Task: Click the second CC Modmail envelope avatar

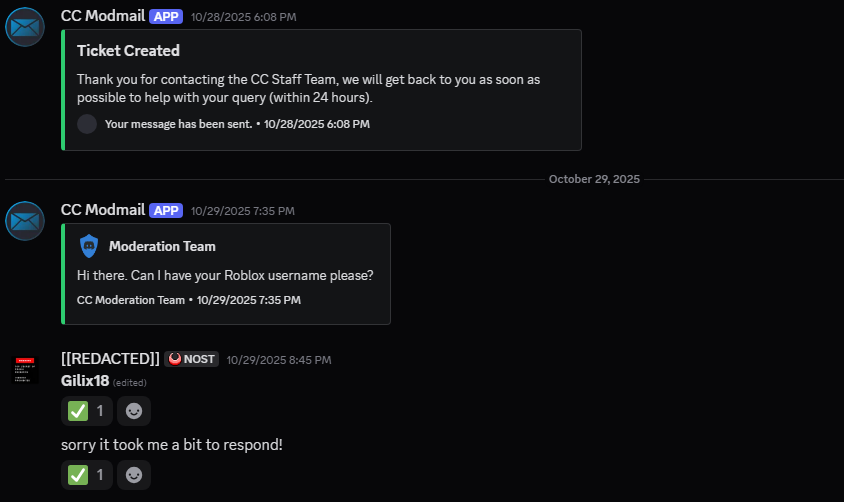Action: click(25, 220)
